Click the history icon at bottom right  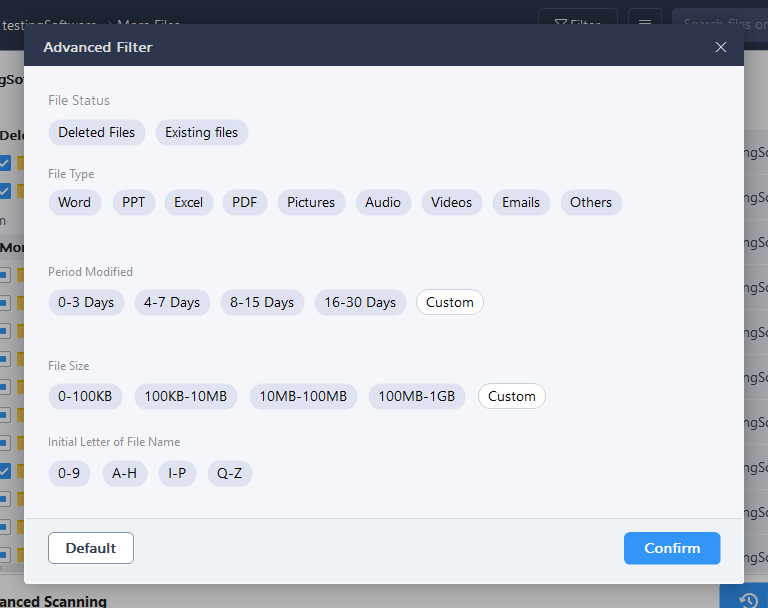coord(749,600)
